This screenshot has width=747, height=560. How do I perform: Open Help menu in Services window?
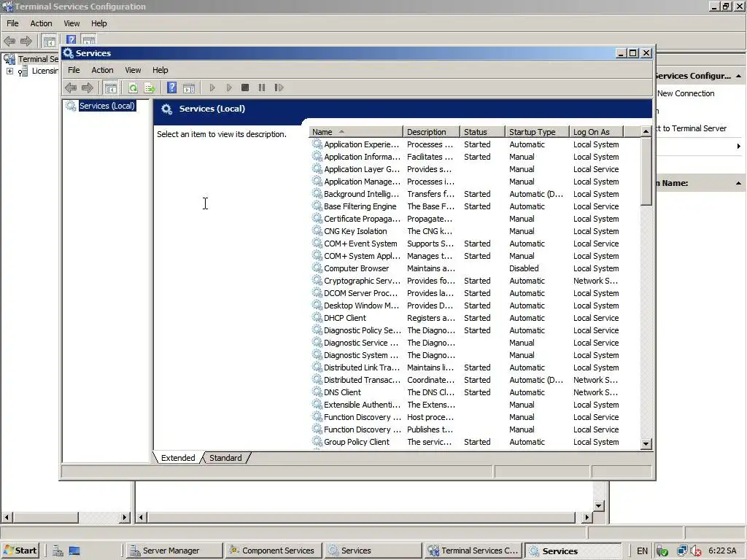tap(160, 70)
